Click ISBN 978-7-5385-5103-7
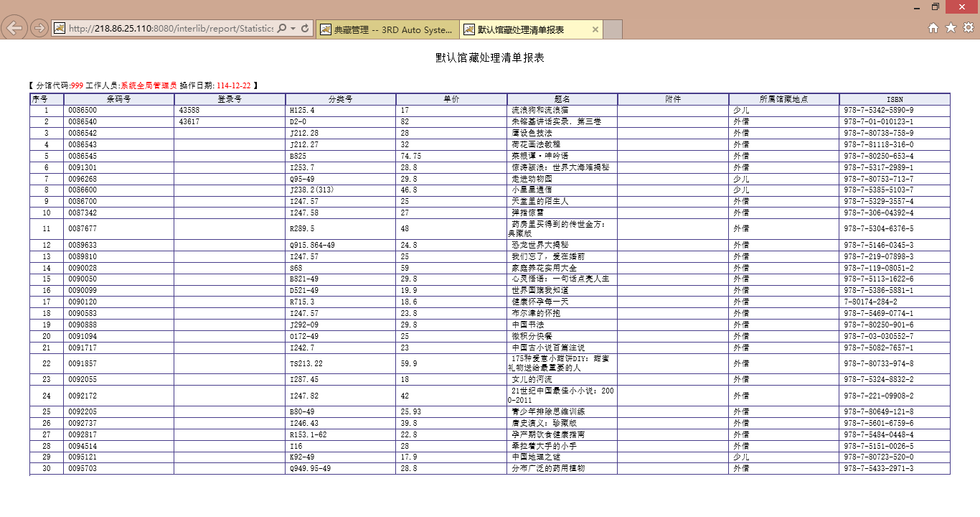The height and width of the screenshot is (517, 980). 879,190
